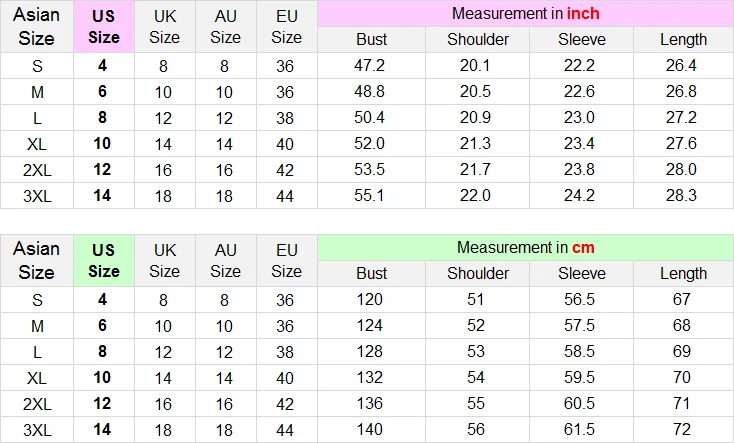Image resolution: width=734 pixels, height=443 pixels.
Task: Select the sleeve value 59.5
Action: (x=581, y=377)
